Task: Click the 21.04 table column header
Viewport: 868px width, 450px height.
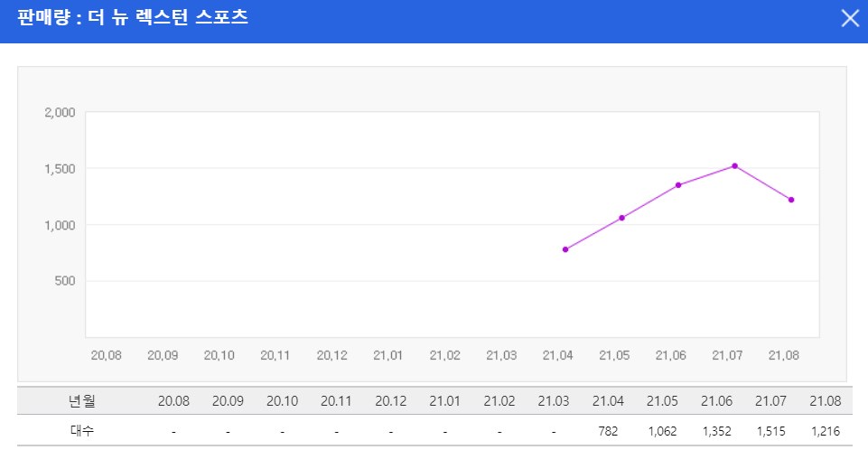Action: coord(608,401)
